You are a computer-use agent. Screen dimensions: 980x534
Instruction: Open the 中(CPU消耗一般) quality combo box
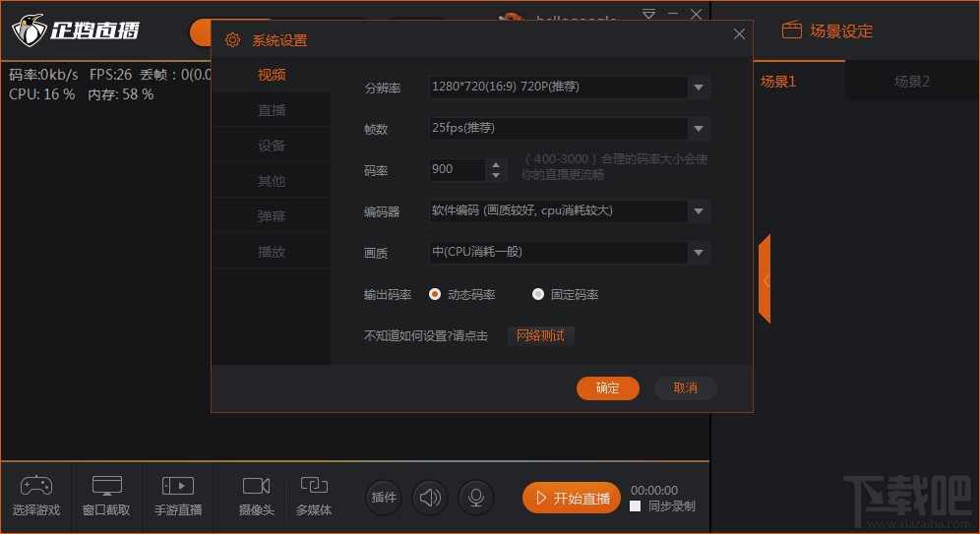(570, 253)
